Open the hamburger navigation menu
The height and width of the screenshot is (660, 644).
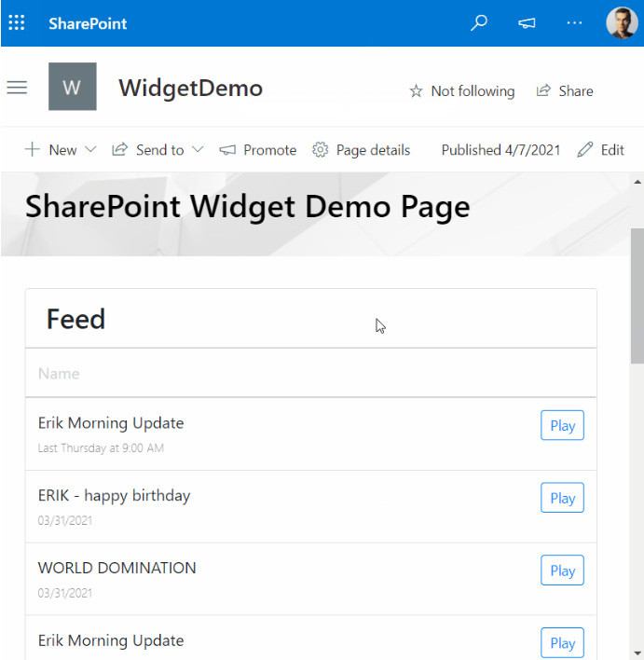(17, 88)
